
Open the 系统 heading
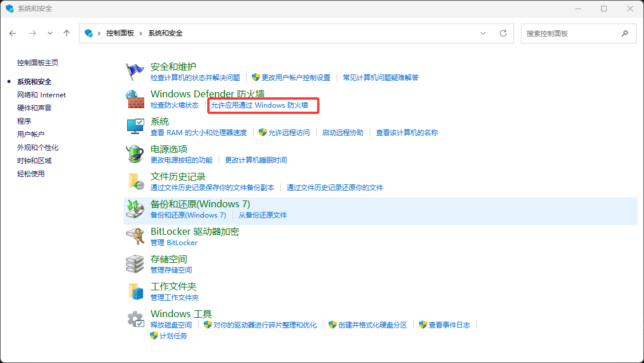click(160, 121)
